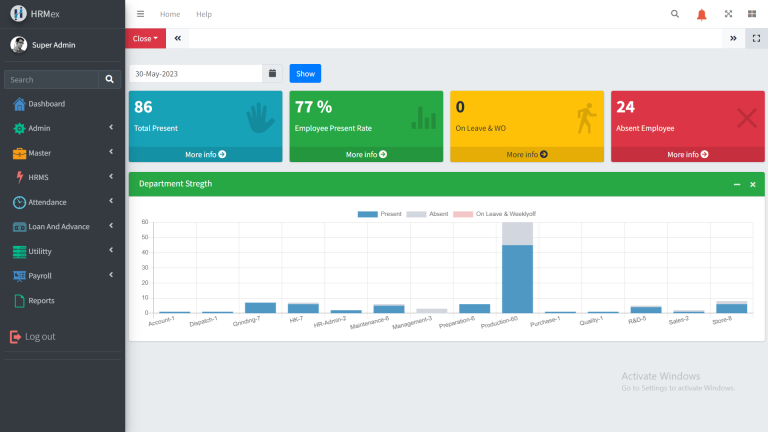The image size is (768, 432).
Task: Toggle On Leave & Weeklyoff legend series
Action: (x=494, y=214)
